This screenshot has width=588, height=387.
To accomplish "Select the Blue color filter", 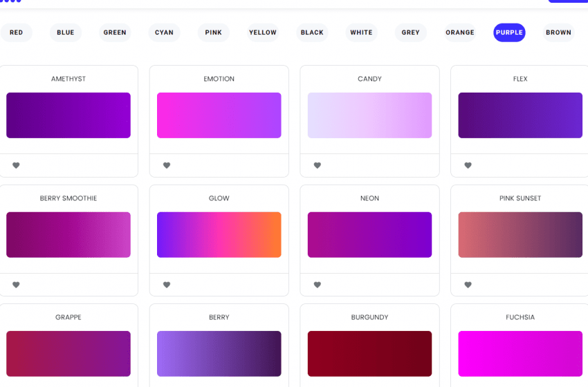I will pyautogui.click(x=66, y=32).
